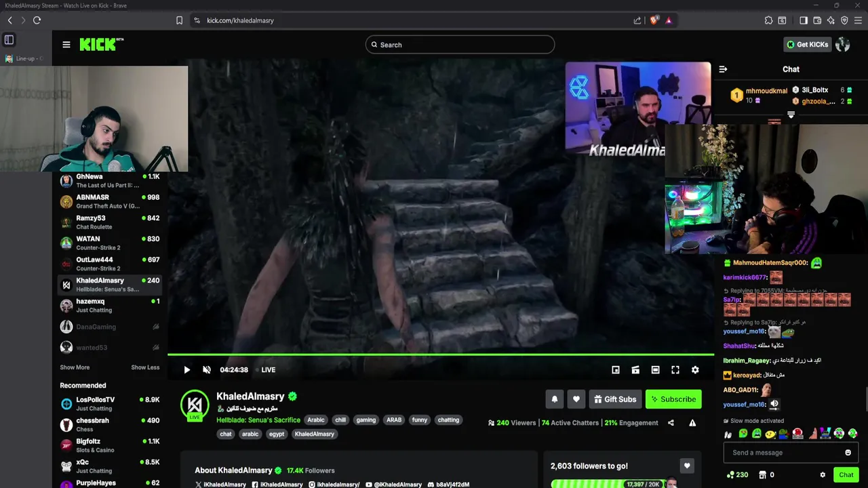Follow KhaledAlmasry using heart button
This screenshot has height=488, width=868.
(x=576, y=399)
